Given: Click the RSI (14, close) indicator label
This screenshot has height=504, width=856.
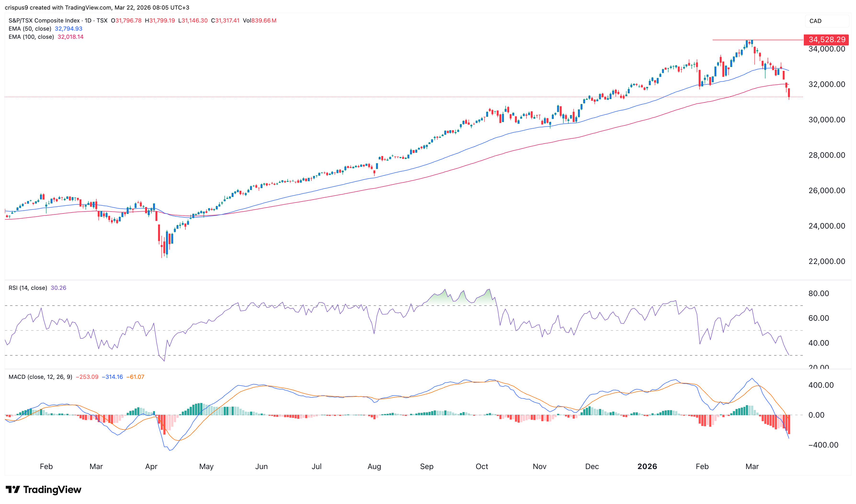Looking at the screenshot, I should (28, 288).
